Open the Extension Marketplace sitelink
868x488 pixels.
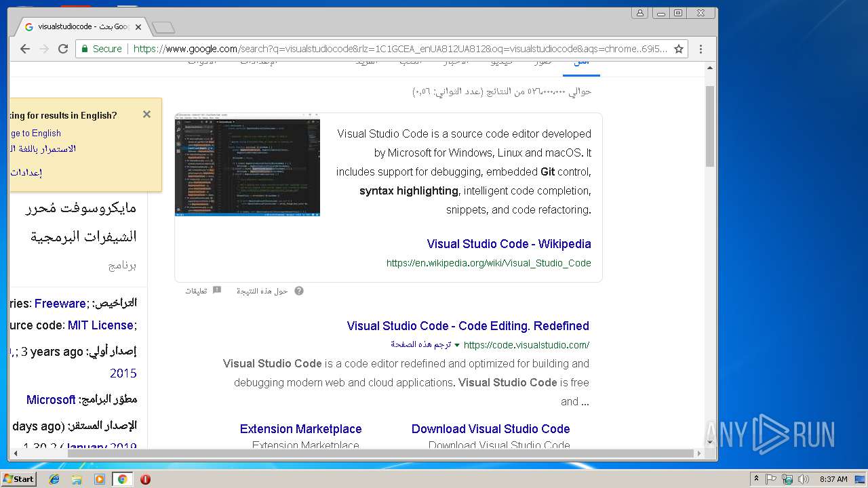point(300,429)
